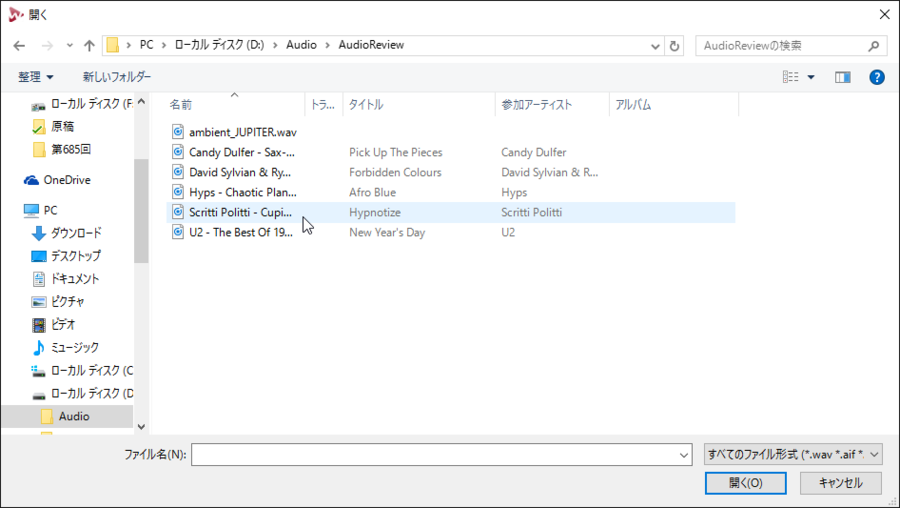Screen dimensions: 900x508
Task: Select the U2 - The Best Of 19... file
Action: pyautogui.click(x=241, y=232)
